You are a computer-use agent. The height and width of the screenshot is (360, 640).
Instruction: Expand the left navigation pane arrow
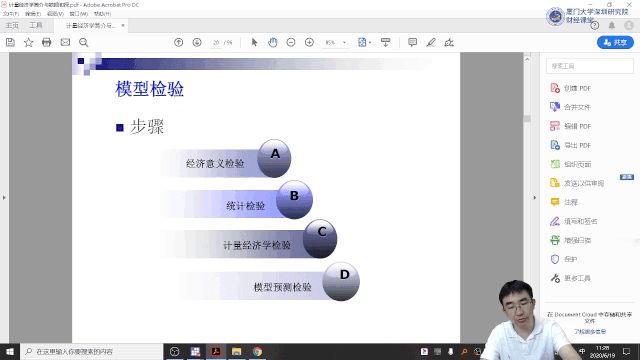pyautogui.click(x=4, y=198)
